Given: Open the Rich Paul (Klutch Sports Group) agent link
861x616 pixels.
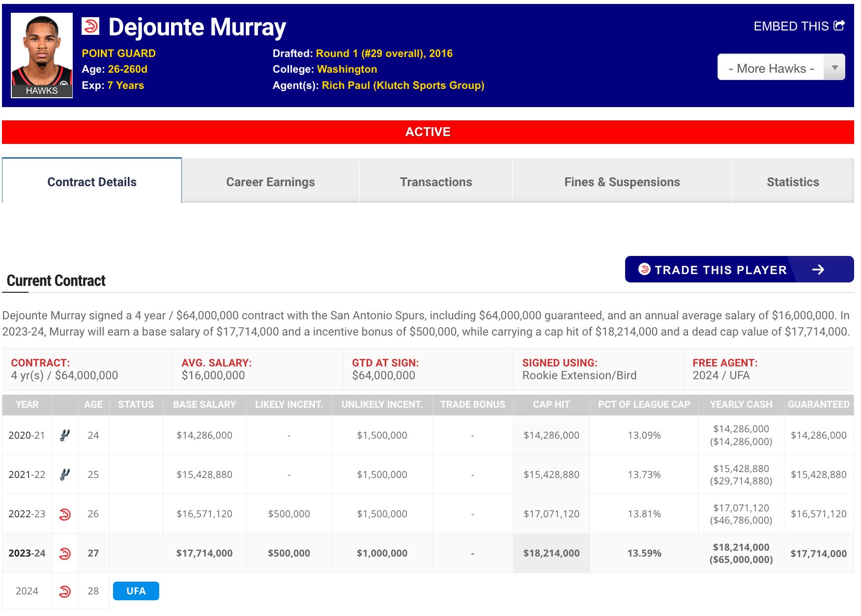Looking at the screenshot, I should click(403, 85).
